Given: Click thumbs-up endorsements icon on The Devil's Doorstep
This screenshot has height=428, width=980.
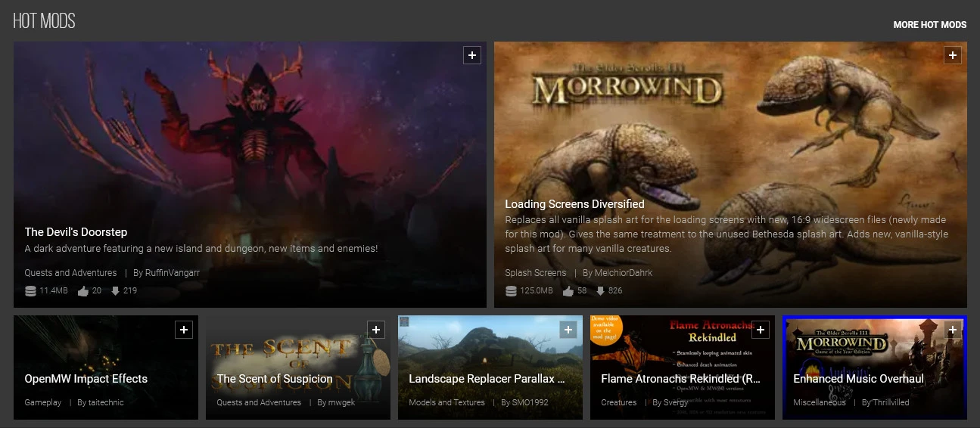Looking at the screenshot, I should pos(83,291).
